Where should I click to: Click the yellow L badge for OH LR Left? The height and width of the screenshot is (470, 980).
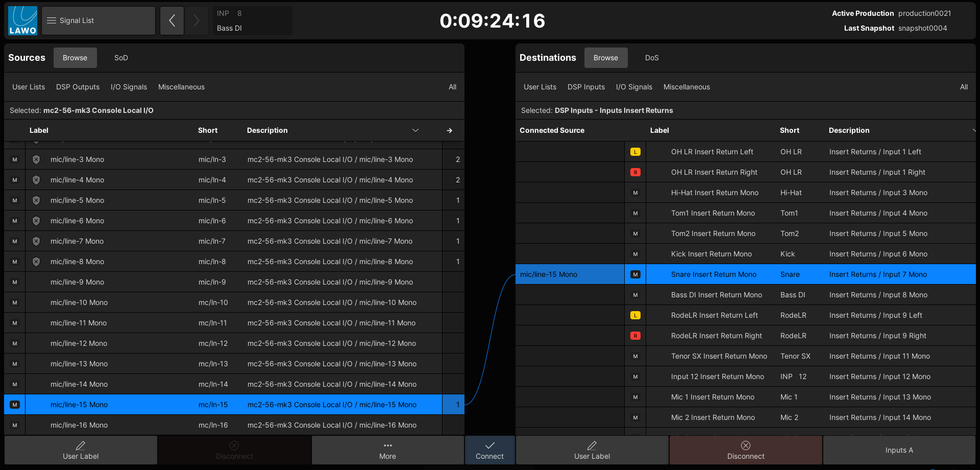click(635, 152)
